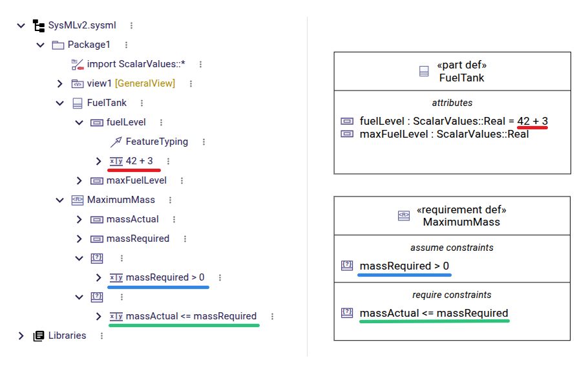Select massActual item in the tree

[x=132, y=220]
